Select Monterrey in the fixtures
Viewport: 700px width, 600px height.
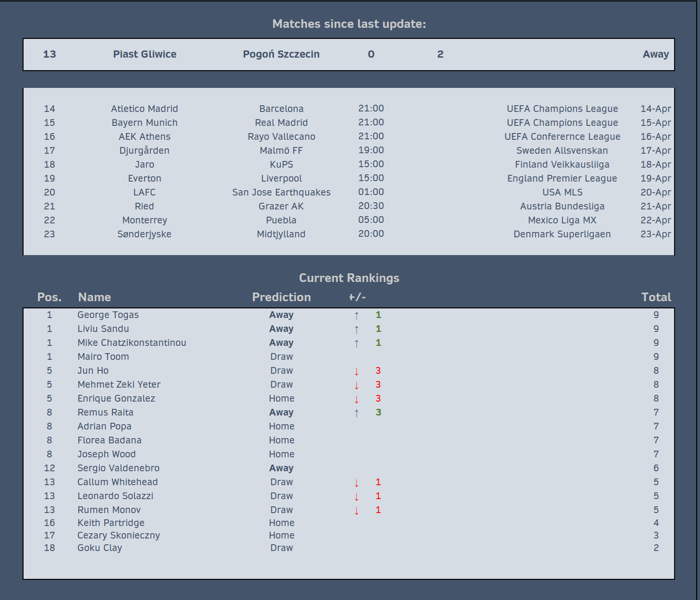[145, 220]
